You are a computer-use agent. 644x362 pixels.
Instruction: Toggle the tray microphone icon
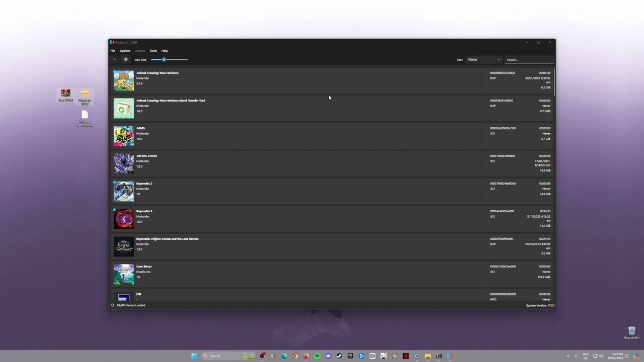coord(576,356)
